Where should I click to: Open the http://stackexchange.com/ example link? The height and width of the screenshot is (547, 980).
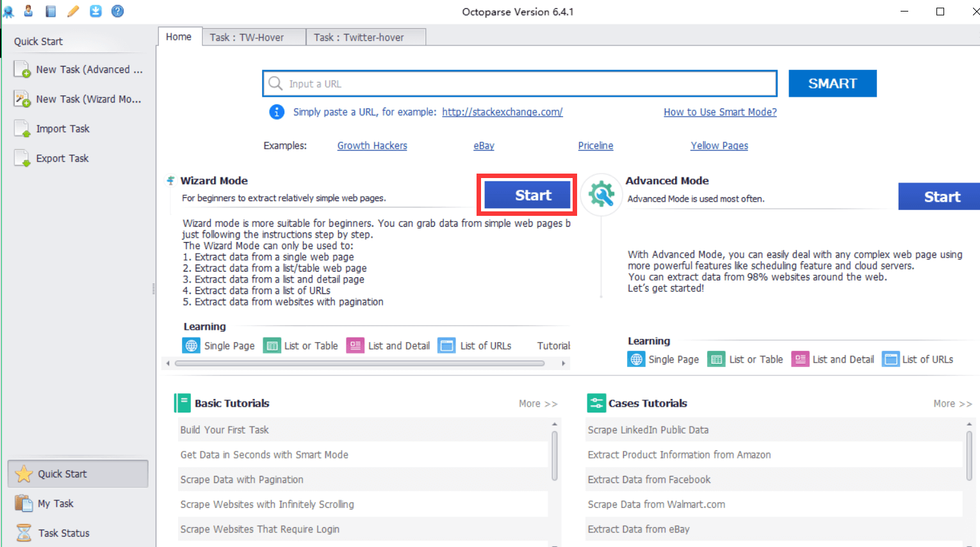(x=502, y=112)
